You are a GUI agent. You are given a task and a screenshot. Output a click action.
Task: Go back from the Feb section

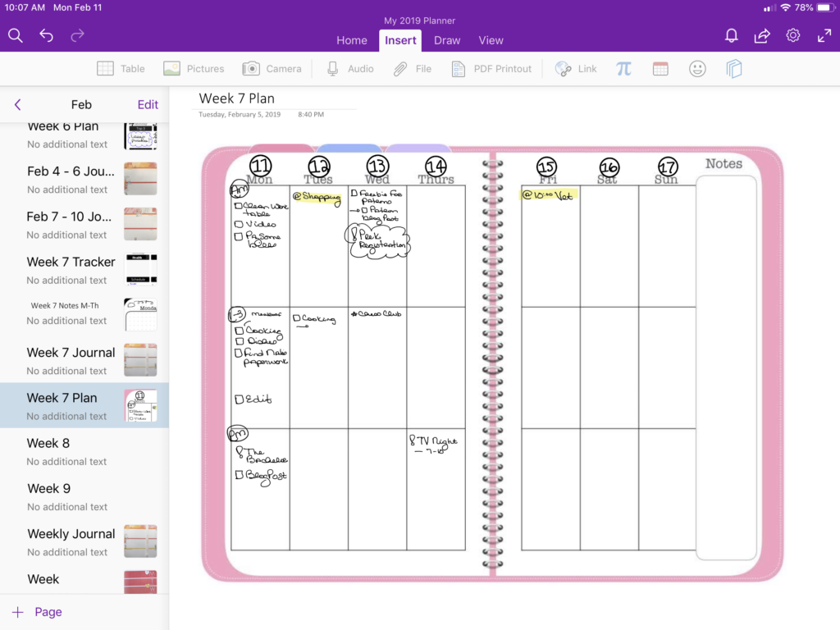pyautogui.click(x=17, y=105)
